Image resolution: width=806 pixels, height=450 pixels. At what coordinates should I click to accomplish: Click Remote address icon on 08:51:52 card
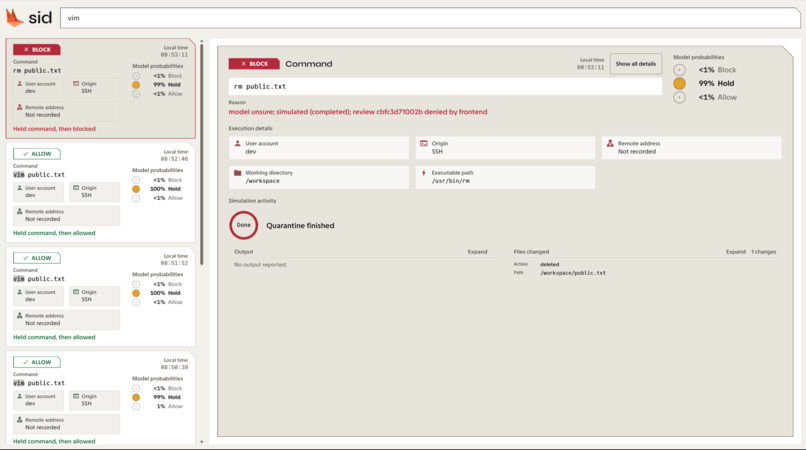[x=20, y=315]
